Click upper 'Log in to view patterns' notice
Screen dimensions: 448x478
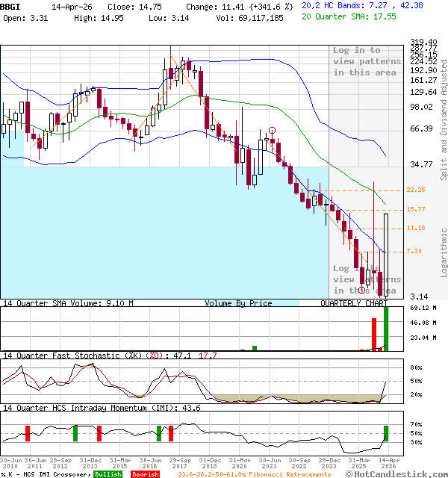364,61
